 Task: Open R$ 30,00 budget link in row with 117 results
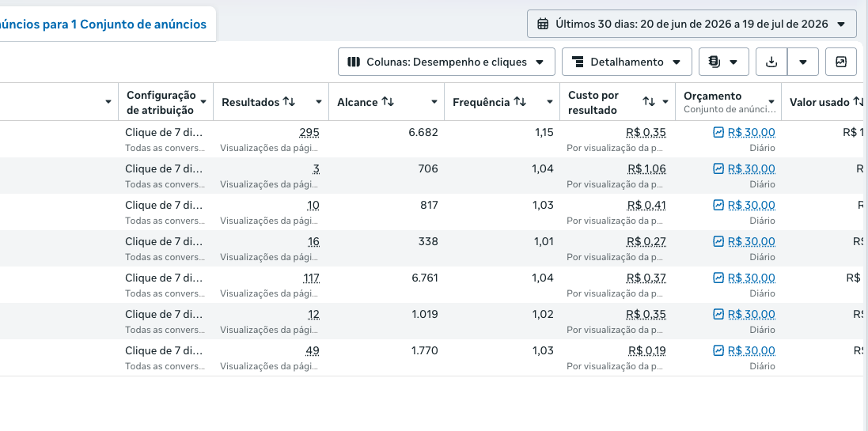click(751, 278)
